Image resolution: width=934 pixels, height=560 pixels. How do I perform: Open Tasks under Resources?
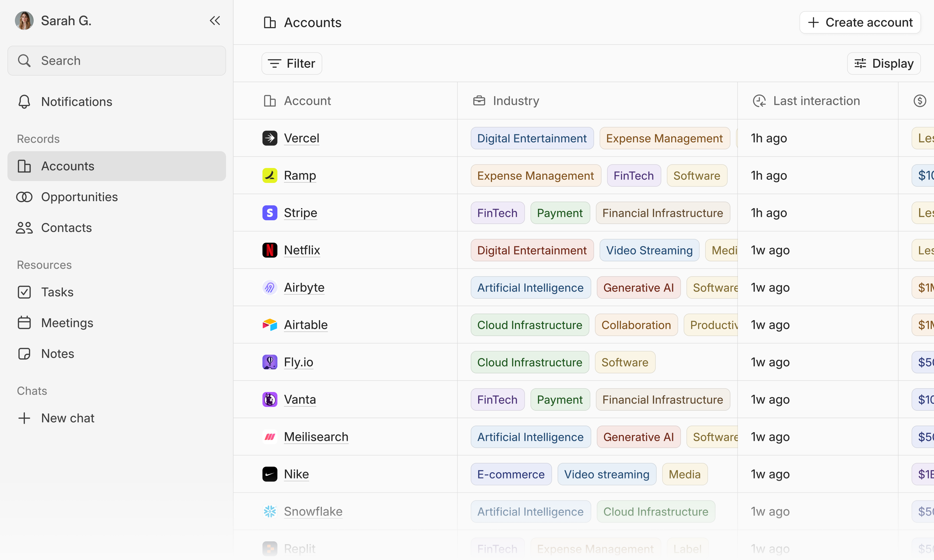click(117, 292)
